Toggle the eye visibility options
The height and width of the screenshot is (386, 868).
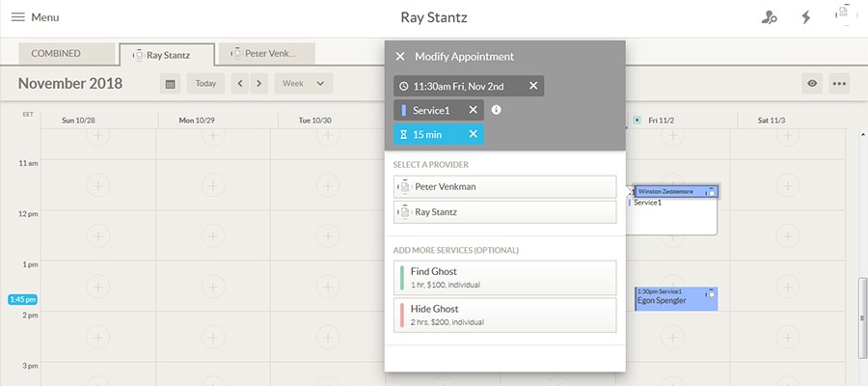(x=812, y=84)
